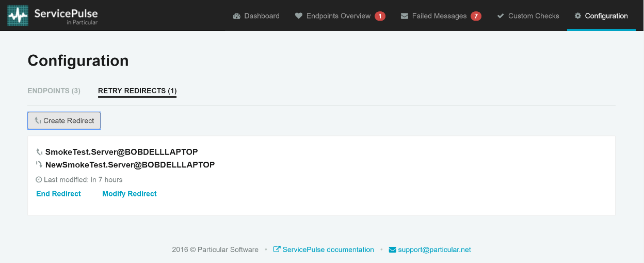
Task: Click the footer envelope icon
Action: coord(392,250)
